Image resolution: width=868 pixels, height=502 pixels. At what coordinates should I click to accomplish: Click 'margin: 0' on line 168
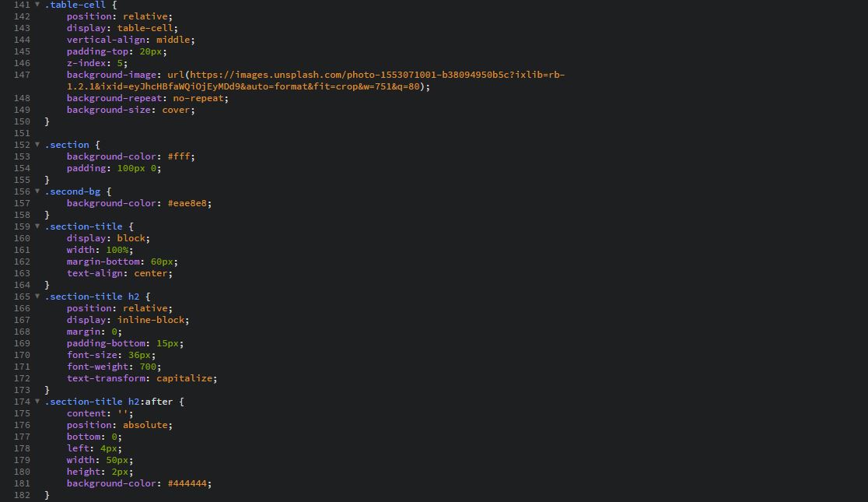94,332
